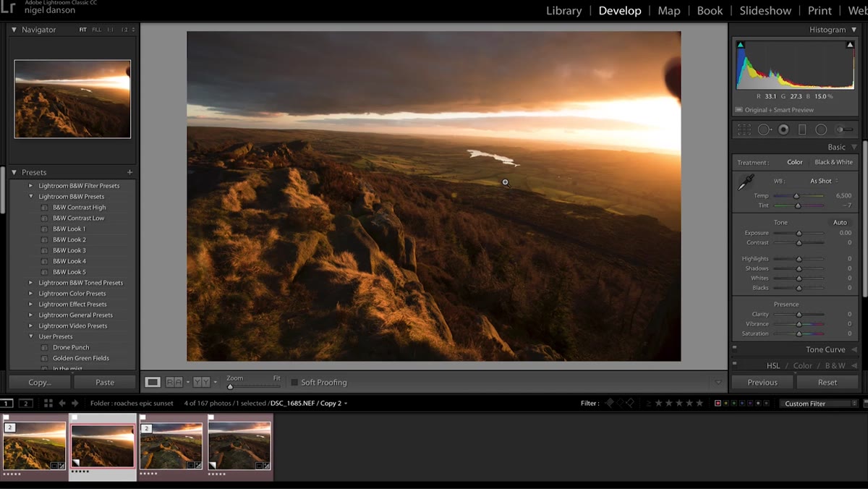868x489 pixels.
Task: Switch to the Map module
Action: (x=669, y=10)
